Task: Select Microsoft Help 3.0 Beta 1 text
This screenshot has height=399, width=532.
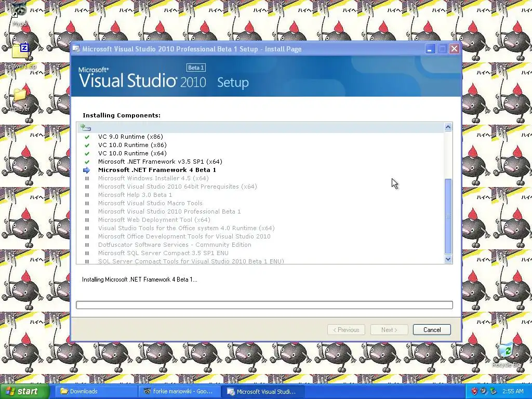Action: (x=135, y=195)
